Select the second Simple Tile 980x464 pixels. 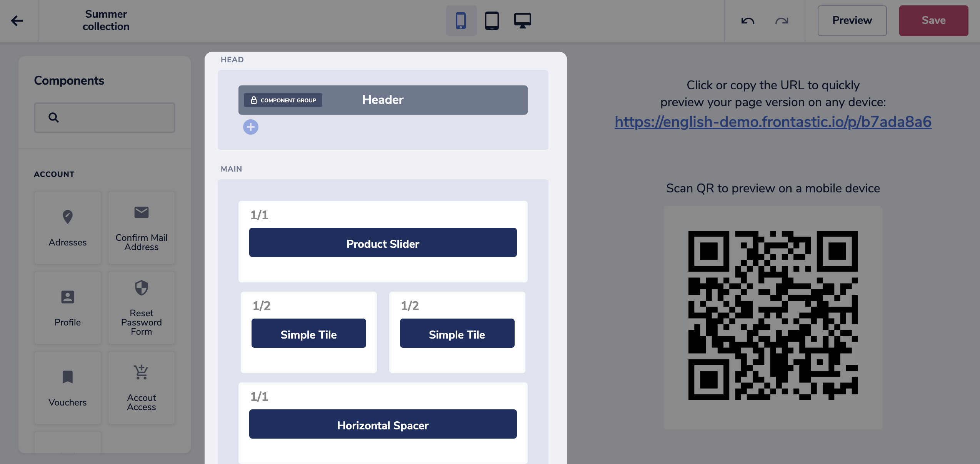457,333
